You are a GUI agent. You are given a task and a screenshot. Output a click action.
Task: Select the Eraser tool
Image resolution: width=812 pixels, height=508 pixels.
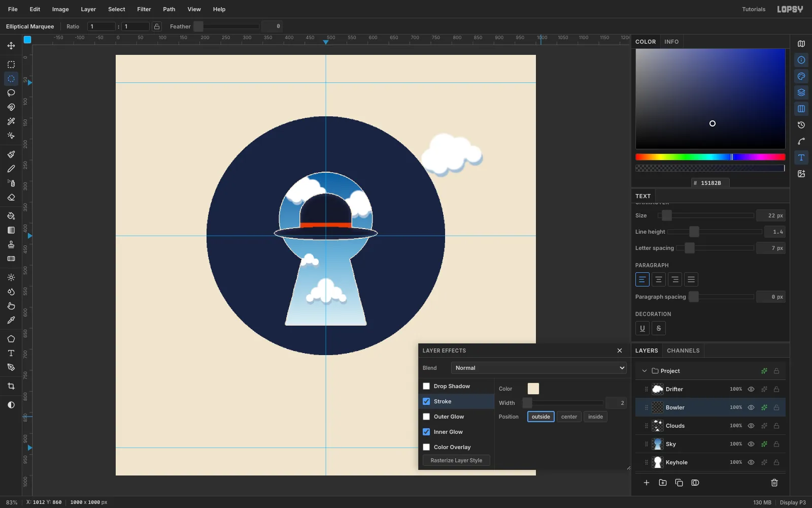click(x=11, y=197)
